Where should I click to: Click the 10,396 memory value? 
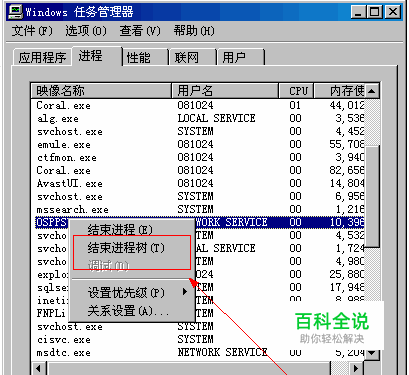(347, 222)
